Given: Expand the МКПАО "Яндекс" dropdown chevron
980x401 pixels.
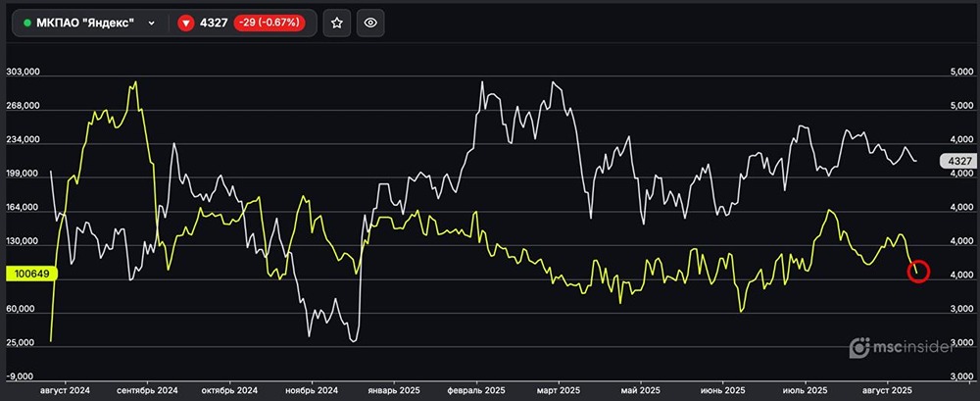Looking at the screenshot, I should pos(150,23).
